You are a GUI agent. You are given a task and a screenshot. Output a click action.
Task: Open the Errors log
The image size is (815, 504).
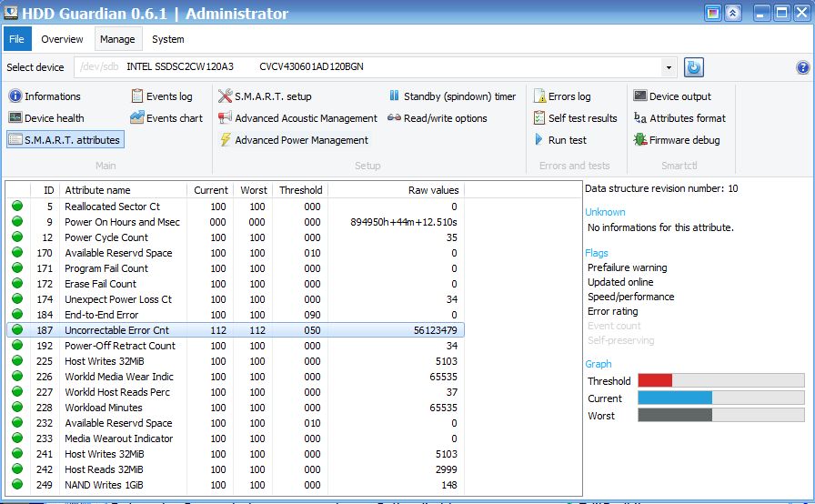562,96
